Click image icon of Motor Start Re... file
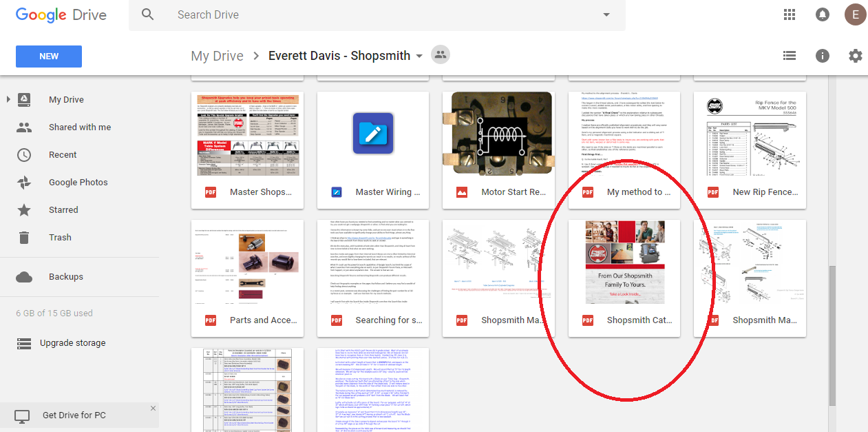868x432 pixels. (462, 192)
